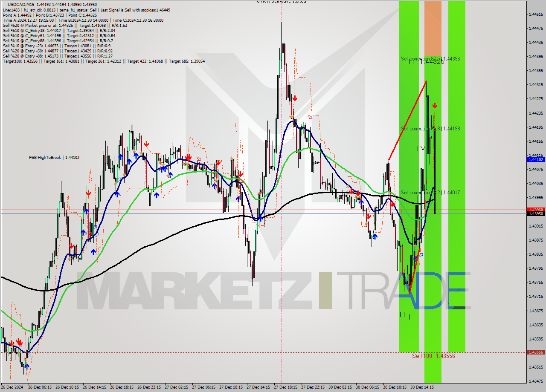Click the 1.44102 price tag on axis

[x=536, y=159]
